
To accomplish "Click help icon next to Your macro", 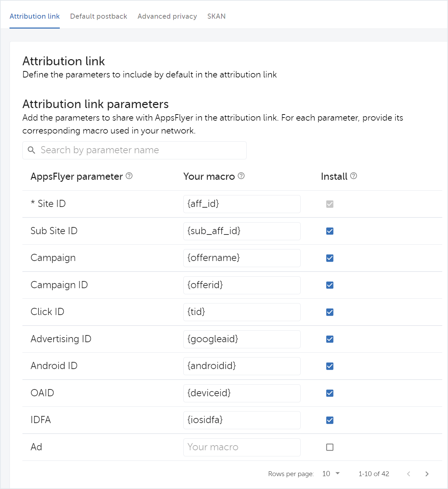I will click(241, 176).
